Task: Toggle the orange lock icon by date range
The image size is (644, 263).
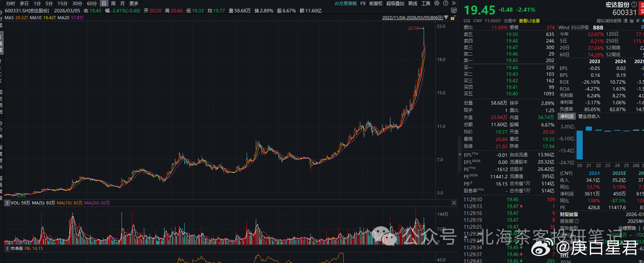Action: click(453, 18)
